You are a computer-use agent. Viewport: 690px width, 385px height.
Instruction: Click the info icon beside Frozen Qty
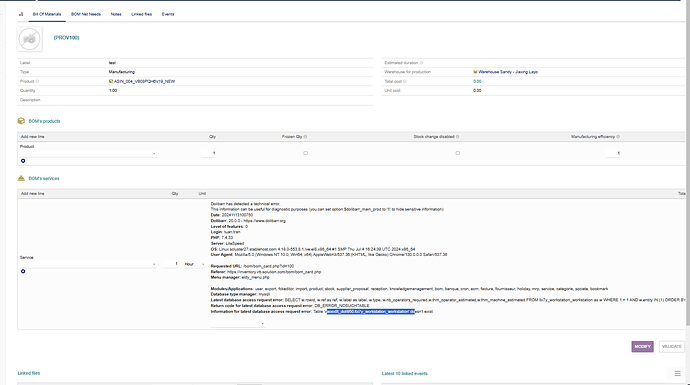coord(305,137)
